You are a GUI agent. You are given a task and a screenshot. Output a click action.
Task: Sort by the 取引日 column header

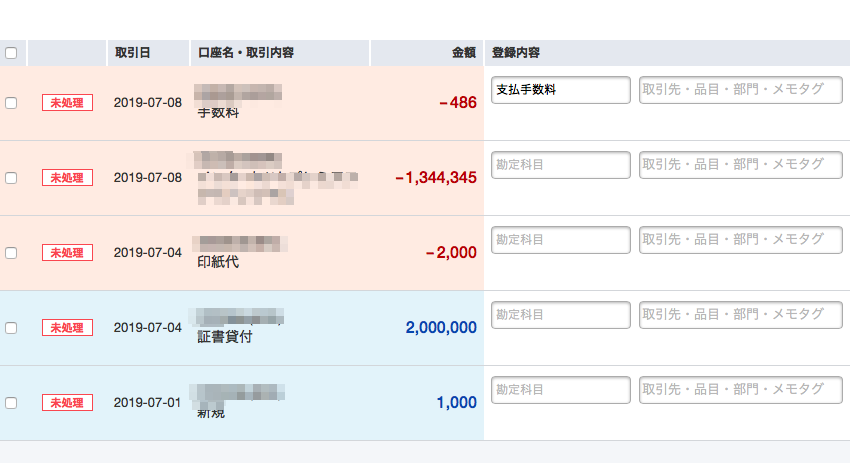point(133,53)
